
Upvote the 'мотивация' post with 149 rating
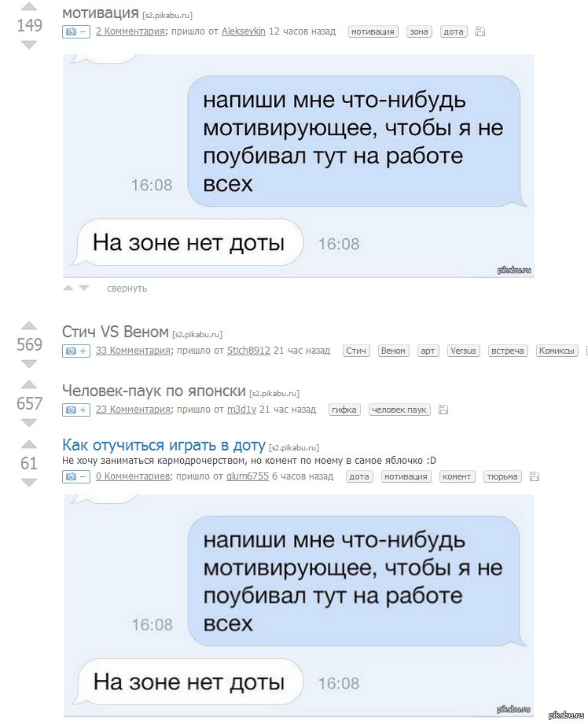pos(29,7)
